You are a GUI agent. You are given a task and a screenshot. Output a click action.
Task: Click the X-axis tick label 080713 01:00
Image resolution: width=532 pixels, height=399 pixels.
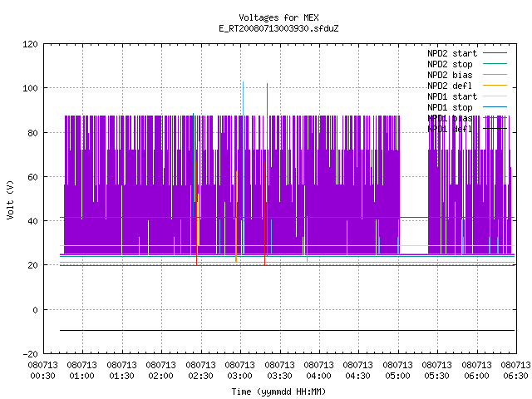click(81, 371)
